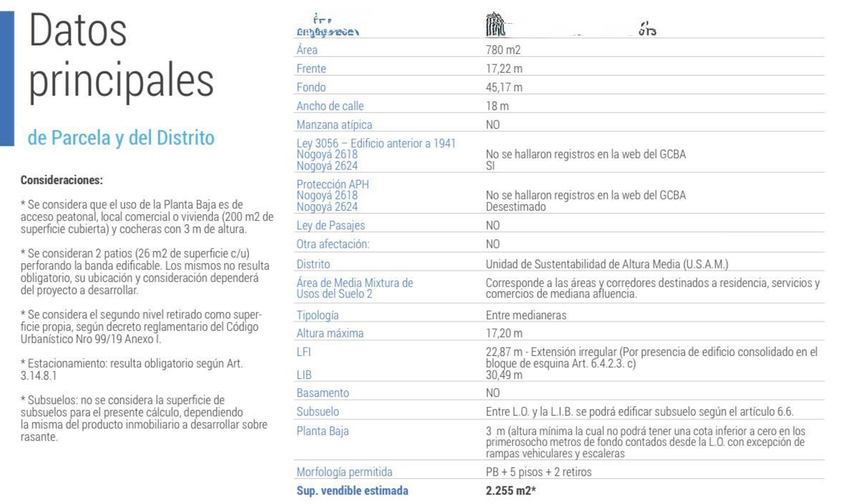The width and height of the screenshot is (842, 504).
Task: Click the 'Altura máxima' label
Action: pyautogui.click(x=330, y=334)
